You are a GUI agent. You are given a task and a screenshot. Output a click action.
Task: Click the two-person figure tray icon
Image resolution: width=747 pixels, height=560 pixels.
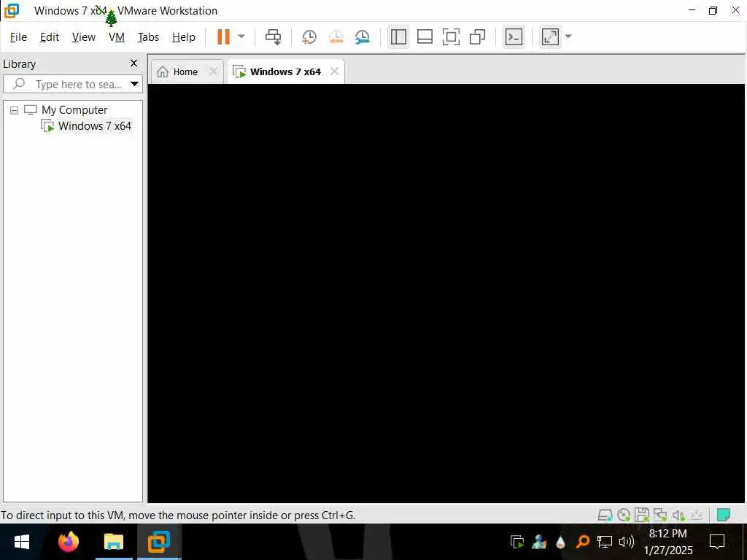pyautogui.click(x=539, y=542)
